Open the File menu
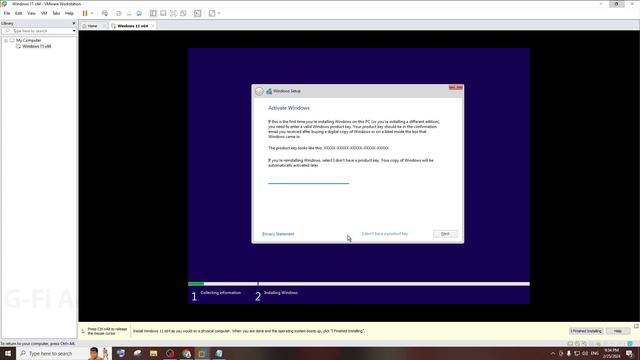 [x=7, y=13]
